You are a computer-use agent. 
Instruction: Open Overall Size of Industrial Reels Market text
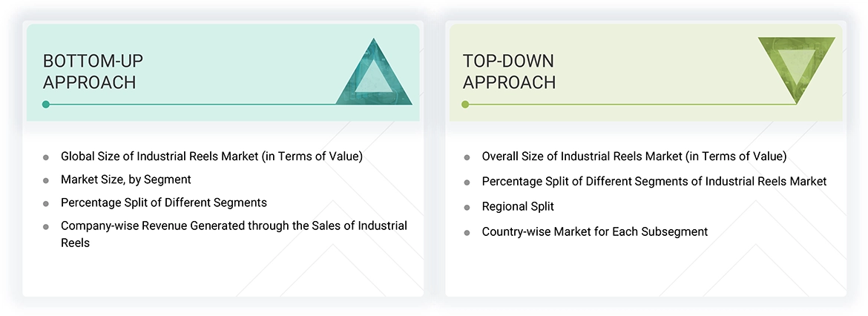(634, 157)
